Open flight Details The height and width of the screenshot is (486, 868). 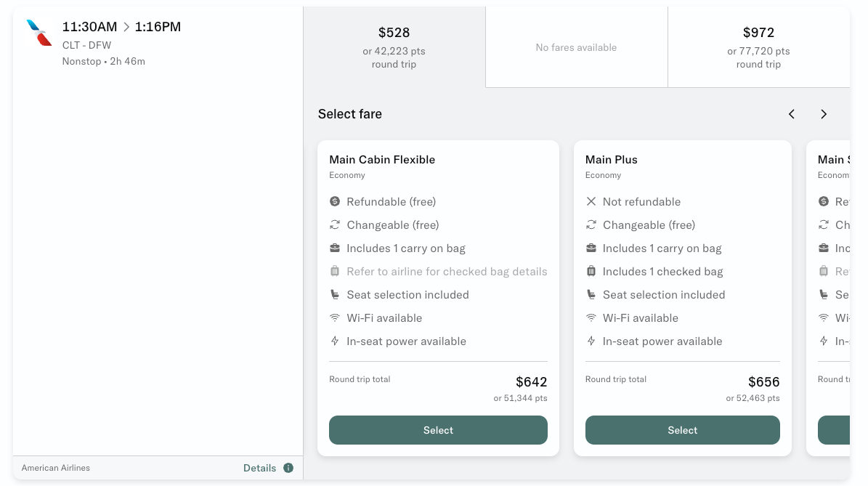click(259, 468)
